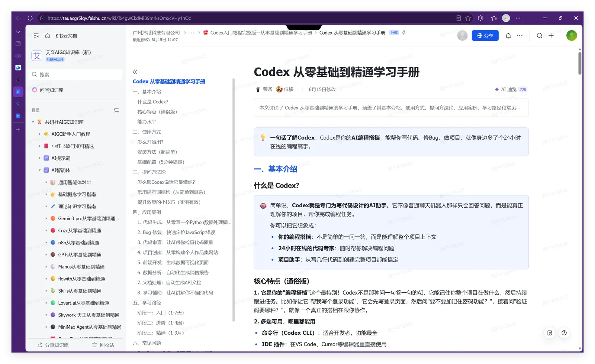
Task: Go back with the browser back arrow
Action: [18, 18]
